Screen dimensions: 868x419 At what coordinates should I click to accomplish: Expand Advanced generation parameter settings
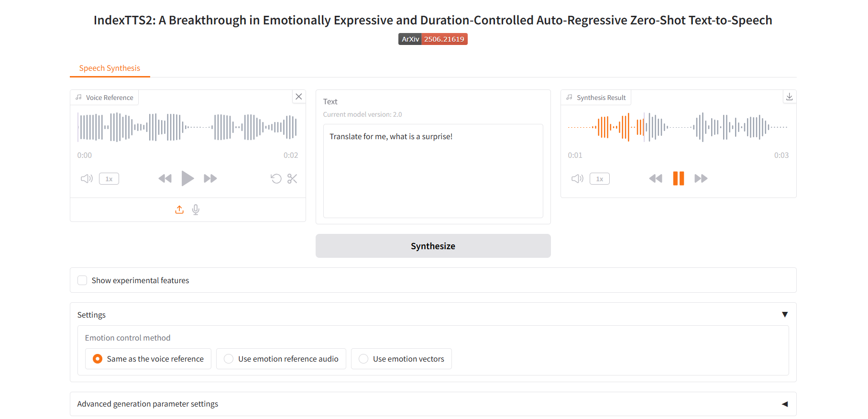coord(784,404)
